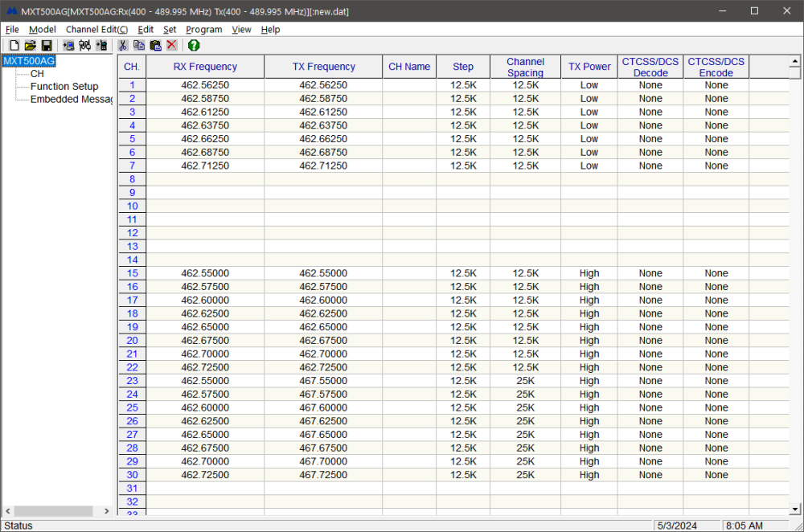Open an existing data file
Image resolution: width=804 pixels, height=532 pixels.
pyautogui.click(x=31, y=45)
